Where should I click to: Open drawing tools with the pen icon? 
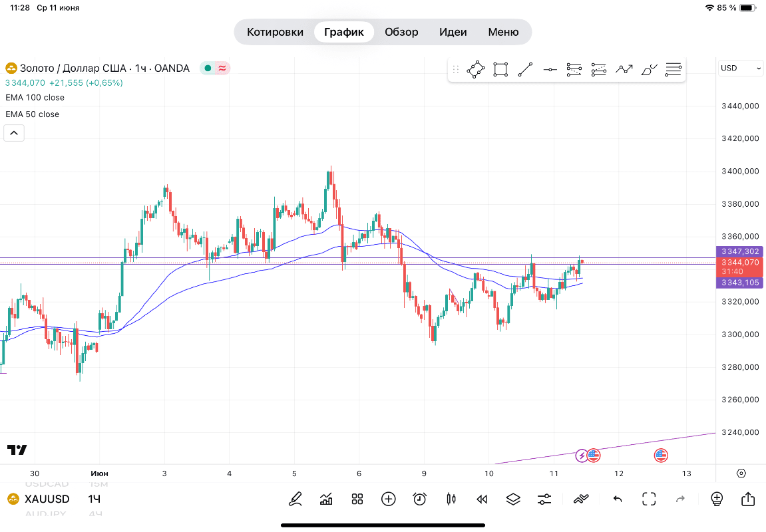pos(295,499)
